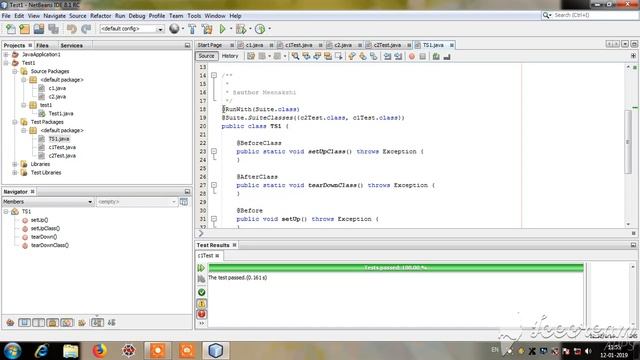This screenshot has width=640, height=360.
Task: Click the NetBeans cube taskbar icon
Action: click(216, 351)
